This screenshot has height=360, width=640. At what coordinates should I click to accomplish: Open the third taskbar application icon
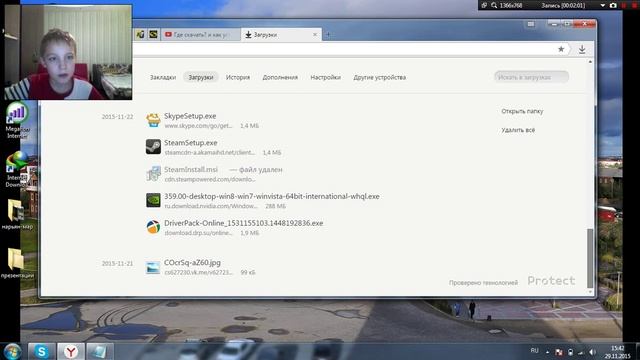(x=100, y=351)
